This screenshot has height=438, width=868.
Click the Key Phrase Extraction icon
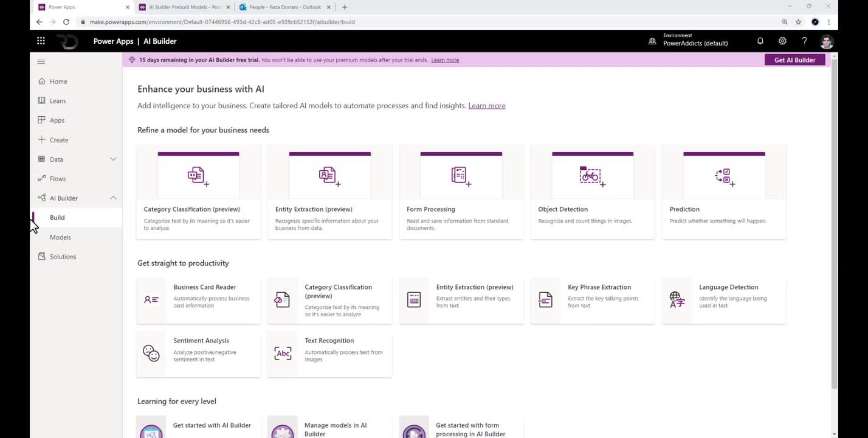545,300
